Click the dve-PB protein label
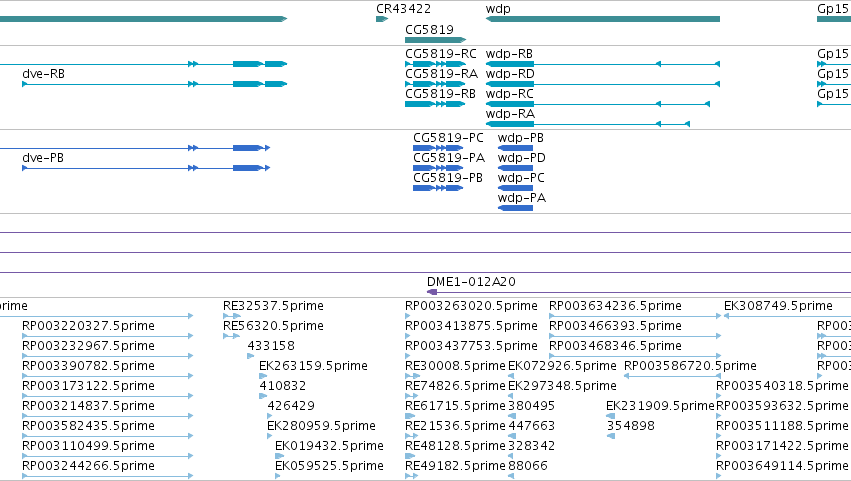This screenshot has width=851, height=481. tap(43, 157)
